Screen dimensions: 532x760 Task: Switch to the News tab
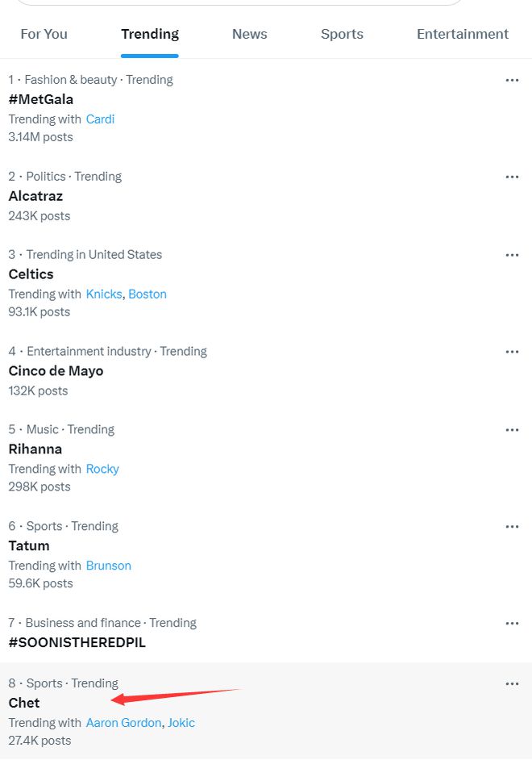tap(249, 34)
